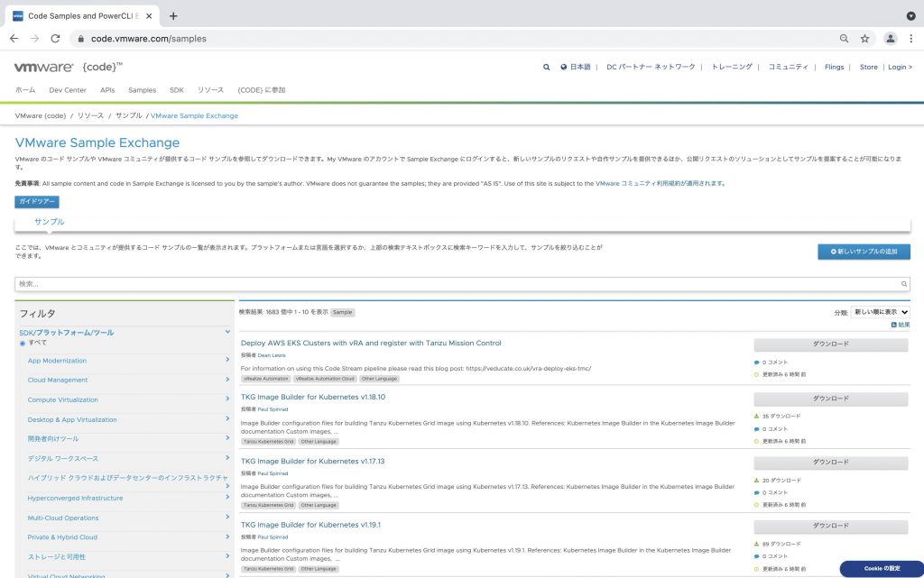Expand the App Modernization filter
Image resolution: width=924 pixels, height=578 pixels.
point(227,361)
